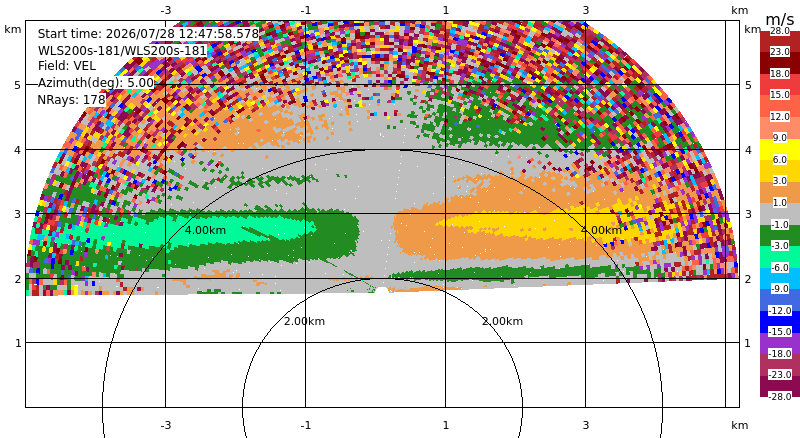Click the gray -1.0 to 1.0 legend band

[x=780, y=213]
